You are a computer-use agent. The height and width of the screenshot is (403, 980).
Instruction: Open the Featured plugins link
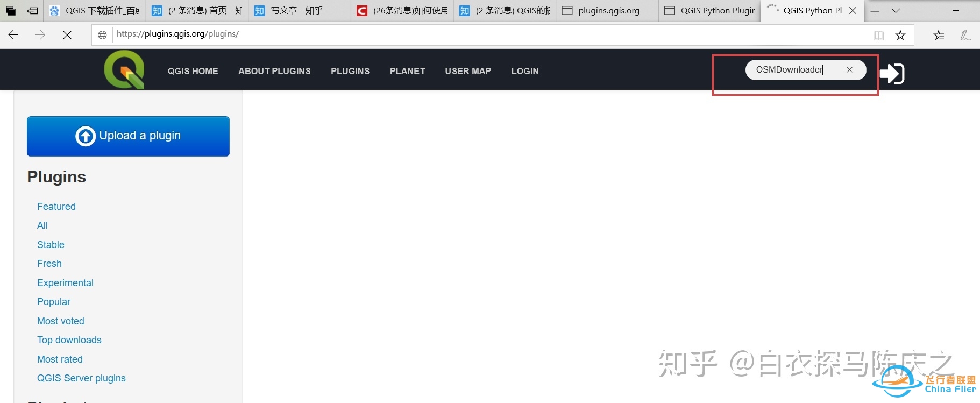pos(56,207)
